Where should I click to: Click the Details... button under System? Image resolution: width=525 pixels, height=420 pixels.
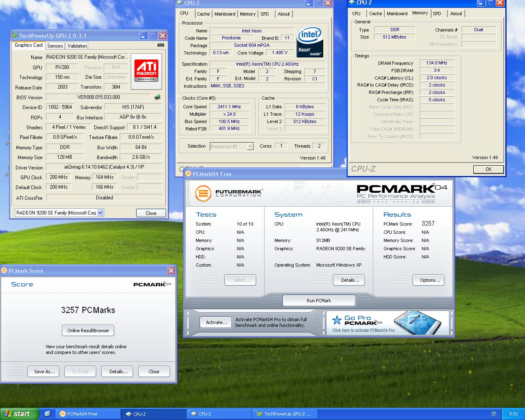click(350, 280)
